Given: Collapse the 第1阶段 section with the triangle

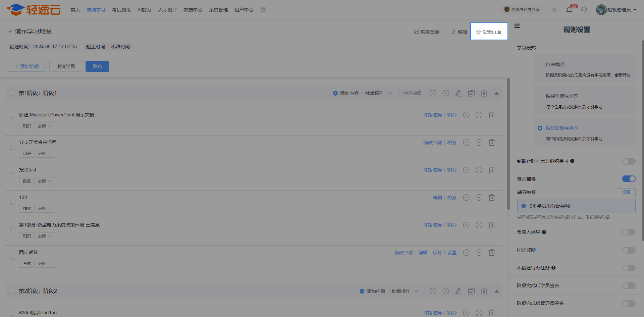Looking at the screenshot, I should pos(497,93).
